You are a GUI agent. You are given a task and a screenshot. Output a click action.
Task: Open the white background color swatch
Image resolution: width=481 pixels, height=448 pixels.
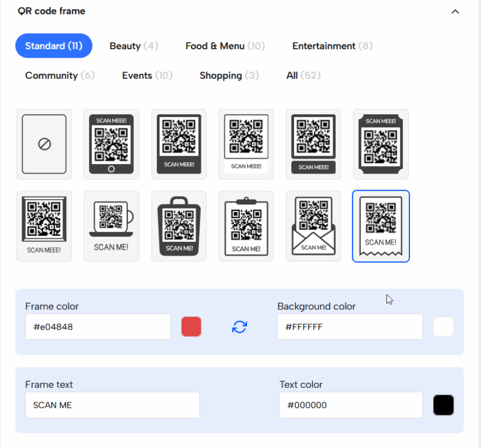[443, 327]
